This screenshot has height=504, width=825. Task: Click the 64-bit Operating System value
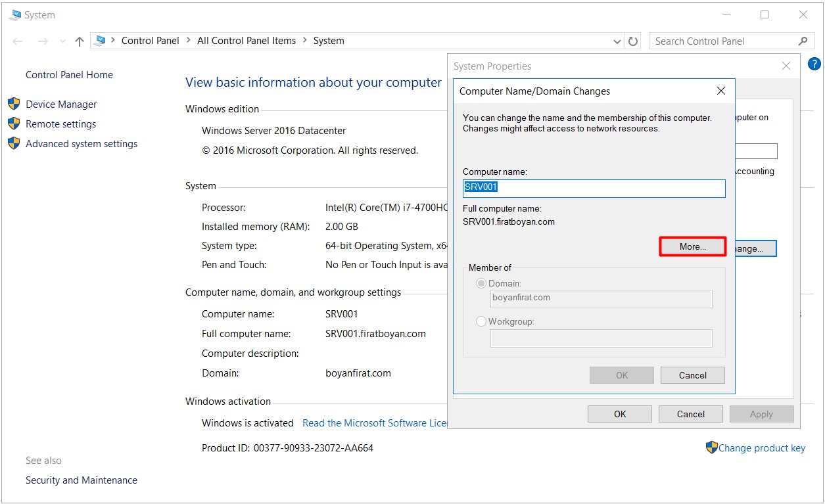(x=387, y=246)
